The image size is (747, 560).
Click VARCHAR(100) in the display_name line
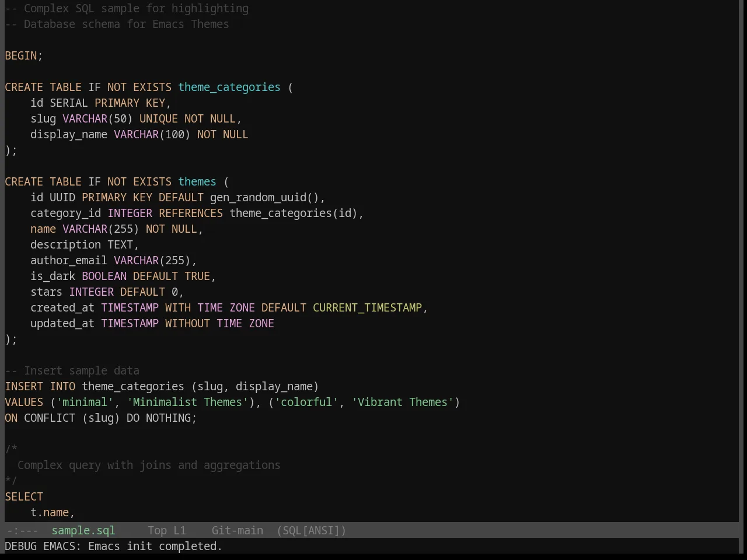click(x=152, y=134)
